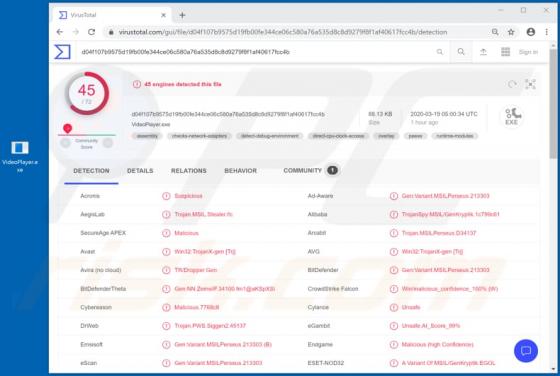The image size is (560, 376).
Task: Click the VirusTotal browser tab
Action: (x=112, y=15)
